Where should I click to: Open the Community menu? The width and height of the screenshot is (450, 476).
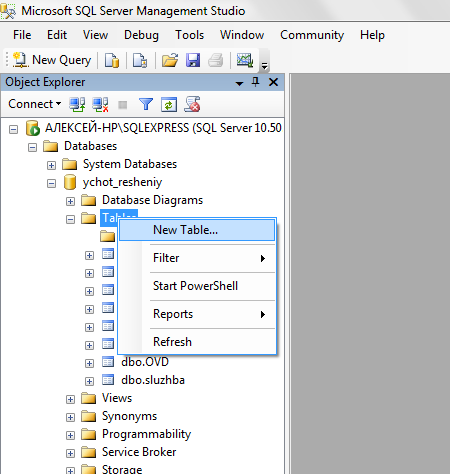(312, 35)
